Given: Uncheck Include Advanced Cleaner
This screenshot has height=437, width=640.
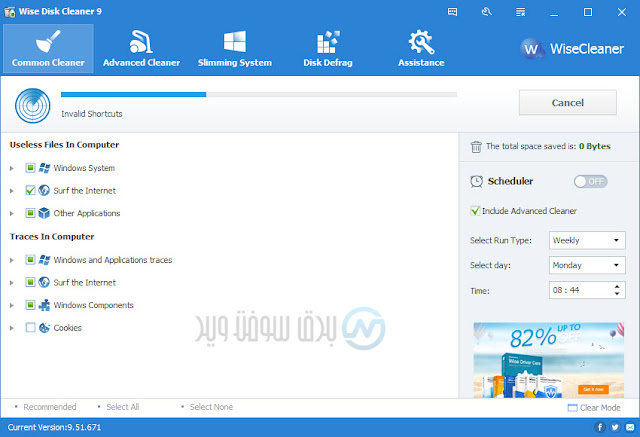Looking at the screenshot, I should 475,211.
